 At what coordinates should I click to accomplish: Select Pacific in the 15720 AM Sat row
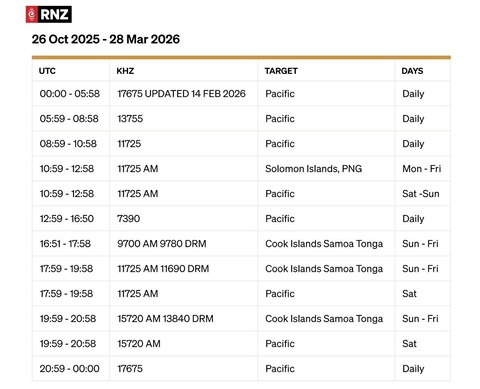280,344
